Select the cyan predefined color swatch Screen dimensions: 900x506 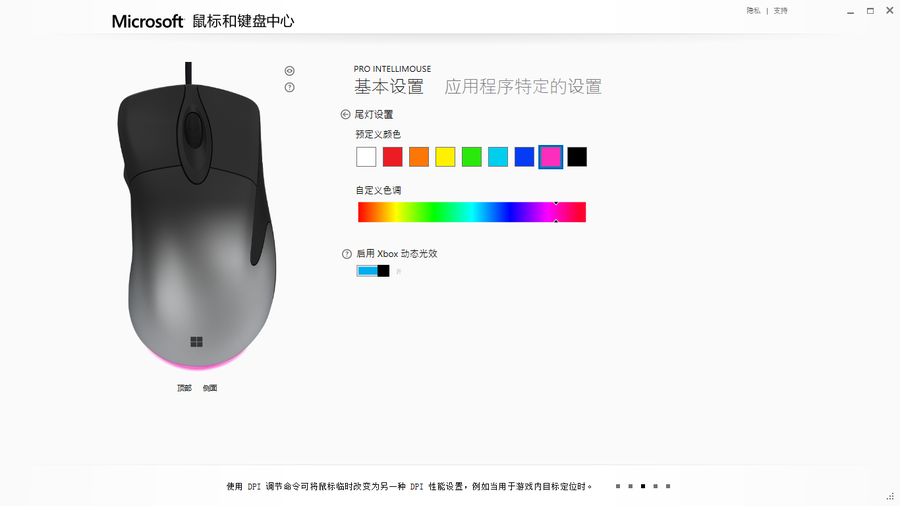coord(498,157)
